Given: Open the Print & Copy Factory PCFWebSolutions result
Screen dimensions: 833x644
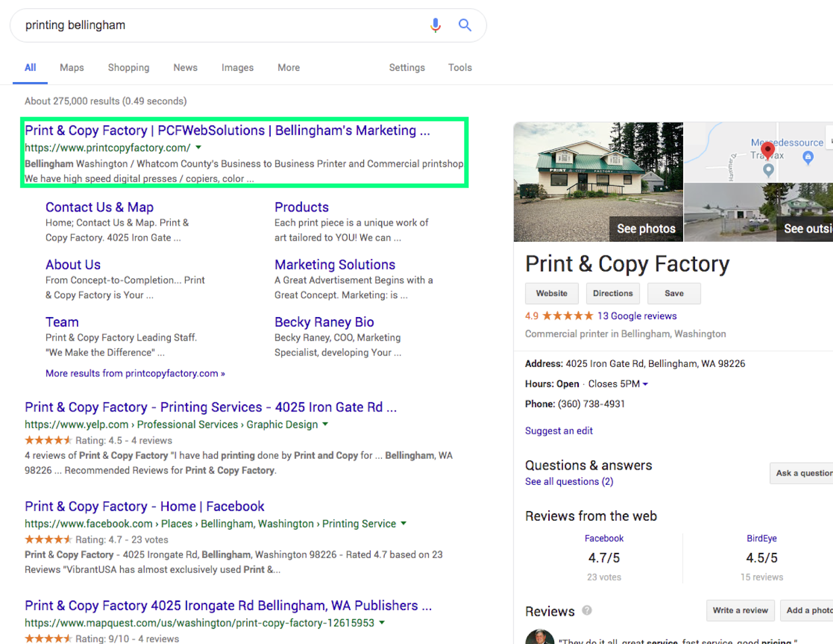Looking at the screenshot, I should click(x=228, y=131).
